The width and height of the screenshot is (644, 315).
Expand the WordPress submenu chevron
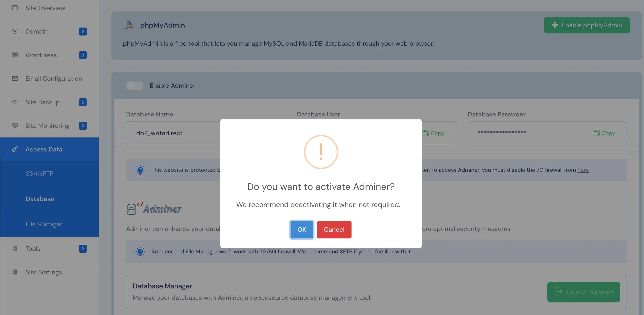(82, 55)
